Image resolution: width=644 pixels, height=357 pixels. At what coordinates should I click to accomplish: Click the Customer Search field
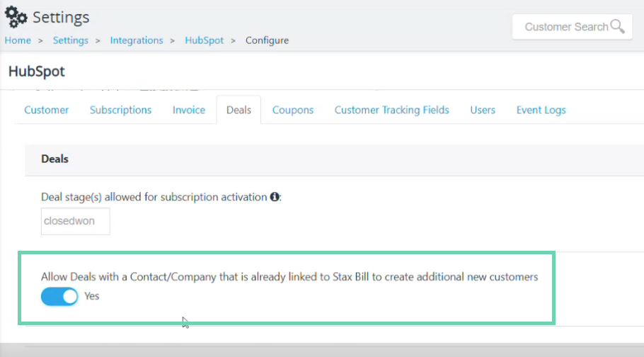pyautogui.click(x=572, y=27)
